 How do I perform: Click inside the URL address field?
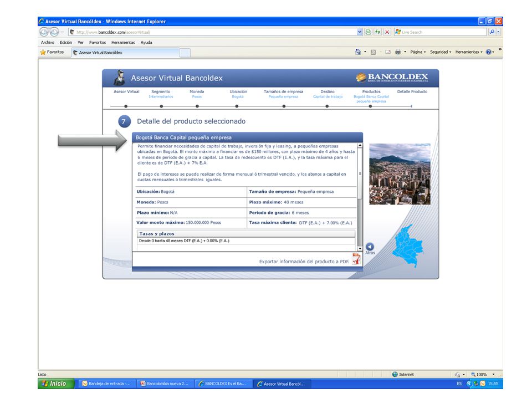212,32
